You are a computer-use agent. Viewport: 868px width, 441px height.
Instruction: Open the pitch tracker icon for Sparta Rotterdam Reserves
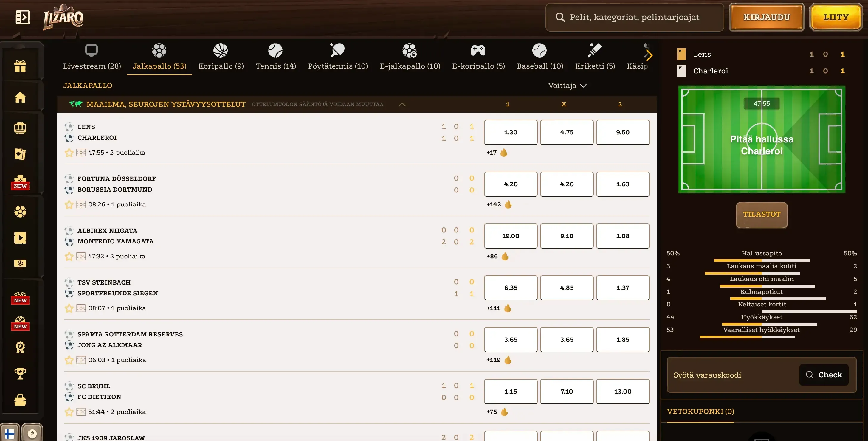coord(81,360)
